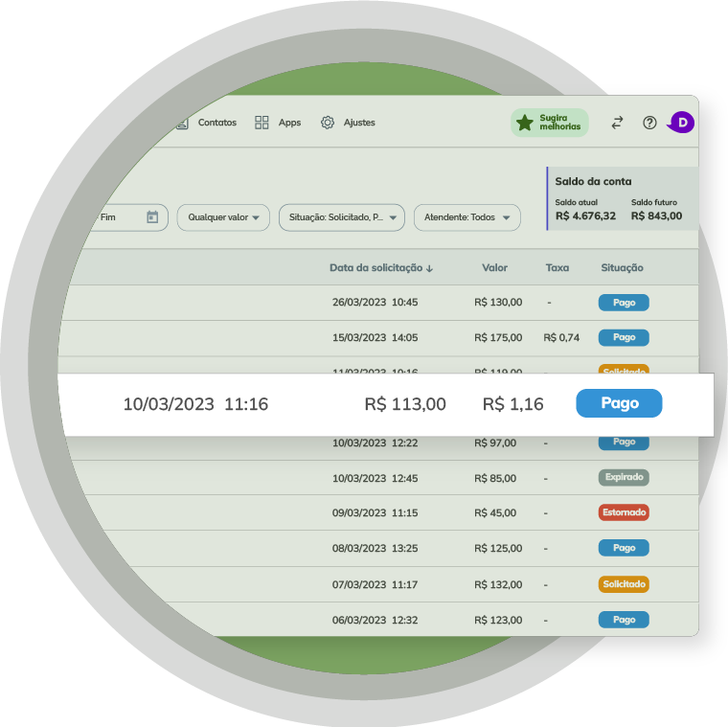The width and height of the screenshot is (728, 727).
Task: Open the Contatos menu item
Action: (216, 123)
